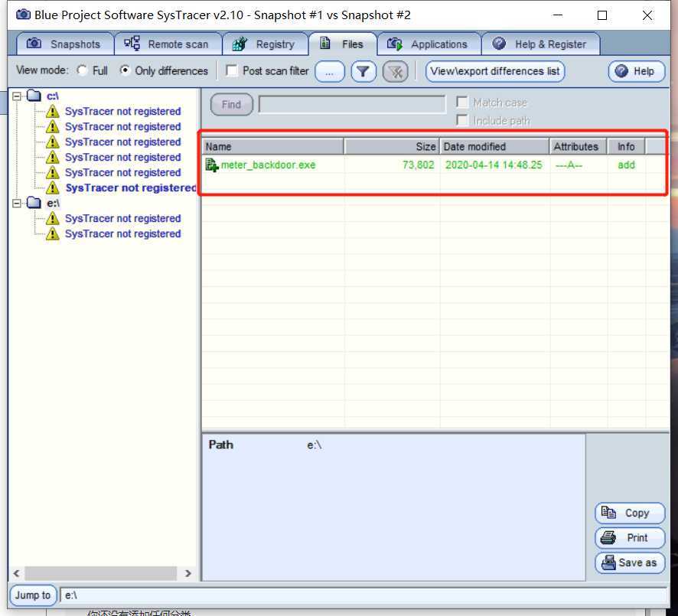Minimize the SysTracer window

click(558, 15)
